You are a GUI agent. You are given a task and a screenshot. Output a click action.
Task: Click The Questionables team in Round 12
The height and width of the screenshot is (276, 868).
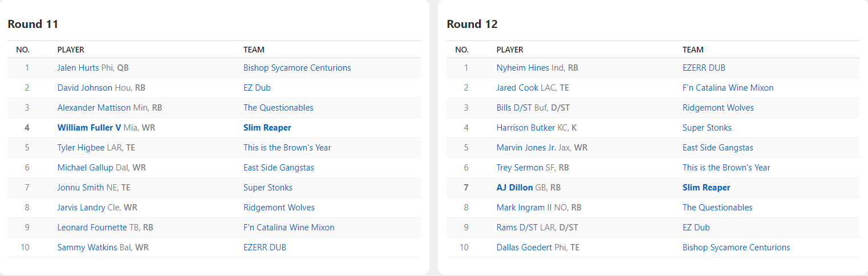pos(717,208)
